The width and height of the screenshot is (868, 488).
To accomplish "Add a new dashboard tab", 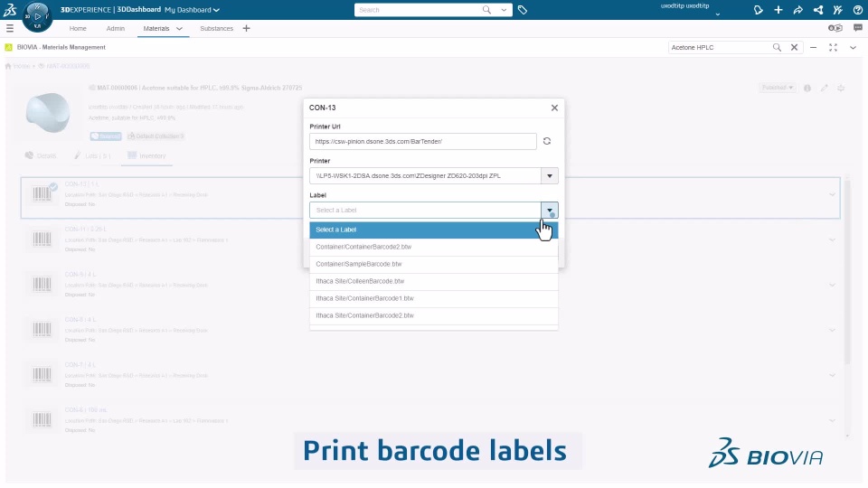I will coord(246,28).
